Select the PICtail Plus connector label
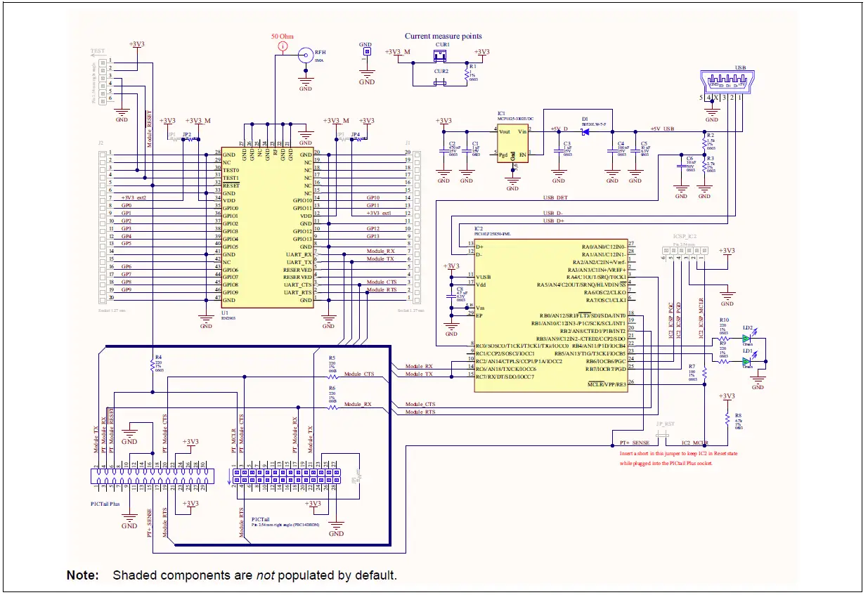 tap(106, 503)
